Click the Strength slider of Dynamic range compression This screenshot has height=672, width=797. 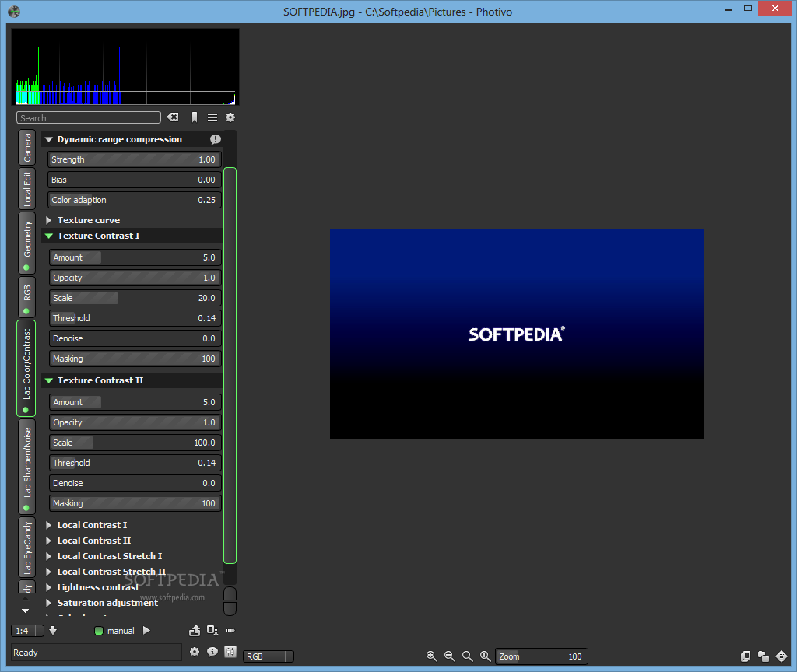pyautogui.click(x=135, y=159)
